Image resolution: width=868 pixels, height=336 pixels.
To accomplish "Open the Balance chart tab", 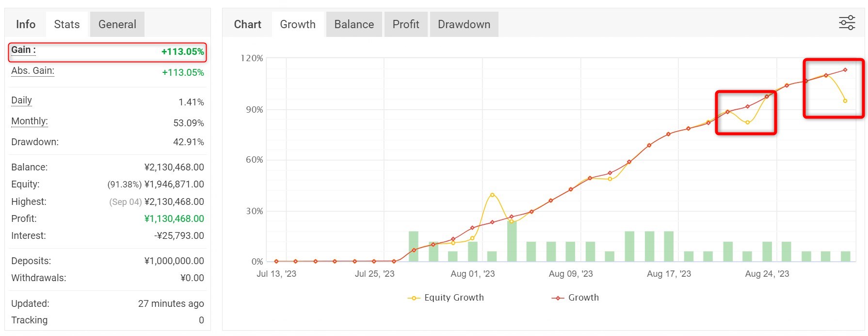I will pyautogui.click(x=354, y=24).
